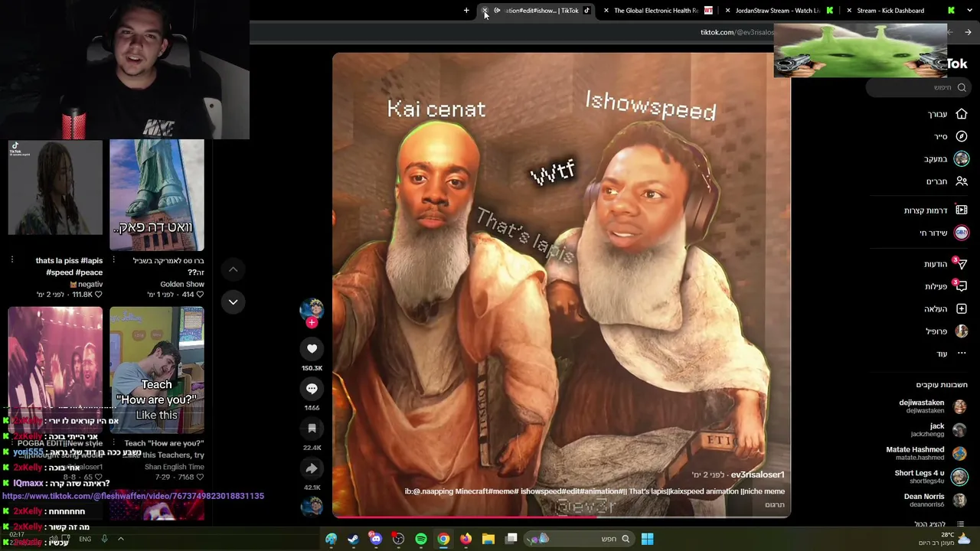Screen dimensions: 980x551
Task: Open comments with the speech bubble icon
Action: click(x=312, y=389)
